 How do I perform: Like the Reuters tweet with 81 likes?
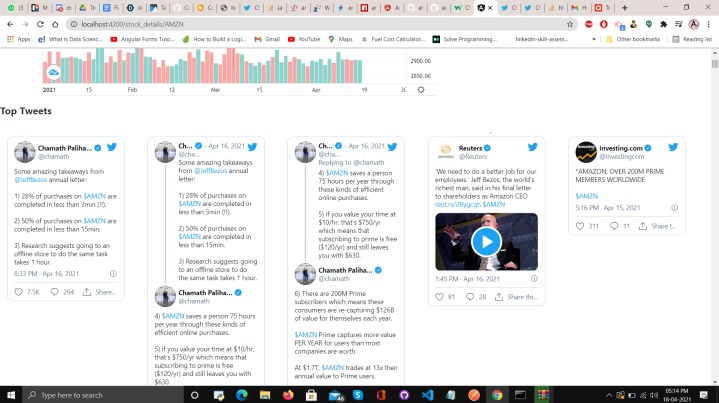point(439,297)
